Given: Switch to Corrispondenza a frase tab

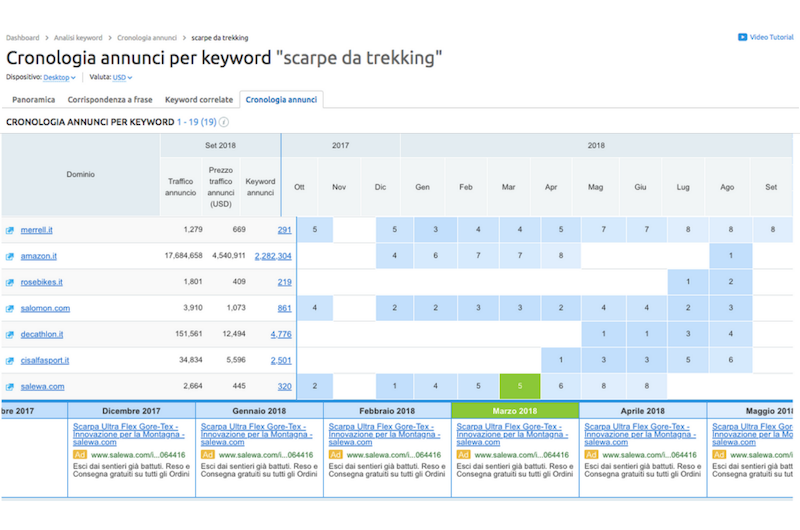Looking at the screenshot, I should pos(110,99).
